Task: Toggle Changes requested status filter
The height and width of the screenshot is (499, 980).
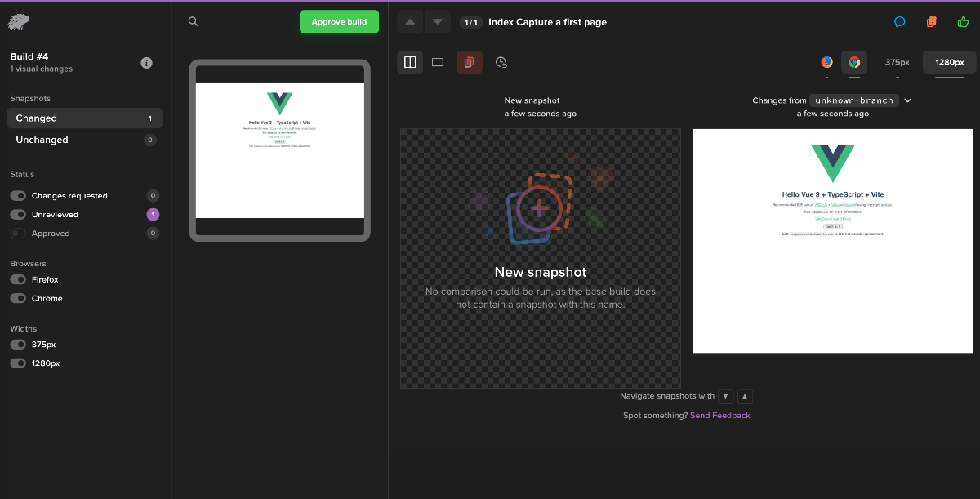Action: pos(18,196)
